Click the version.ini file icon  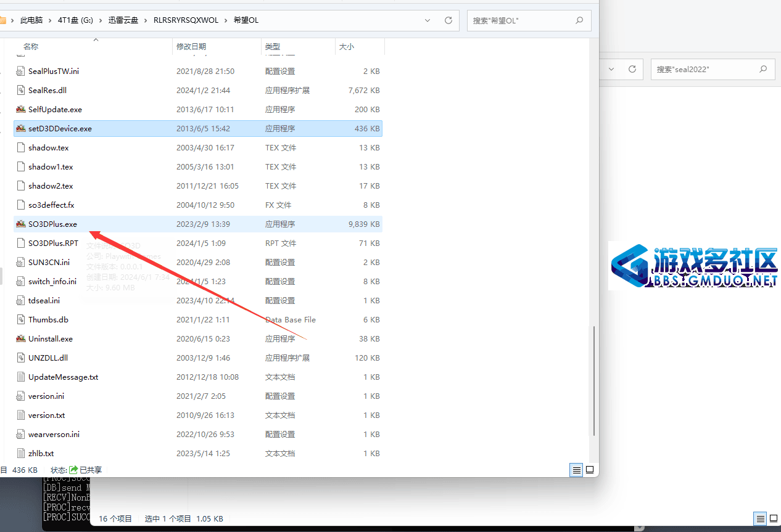coord(20,396)
